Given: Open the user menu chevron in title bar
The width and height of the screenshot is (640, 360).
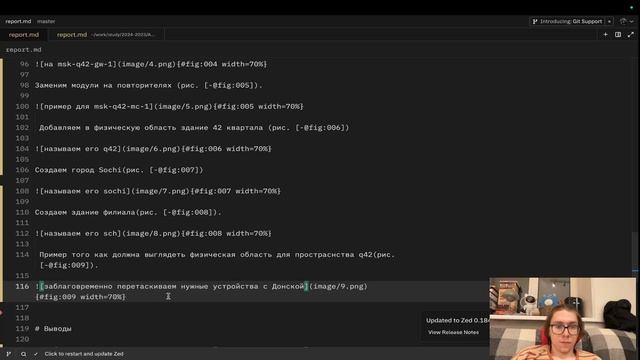Looking at the screenshot, I should pos(631,21).
